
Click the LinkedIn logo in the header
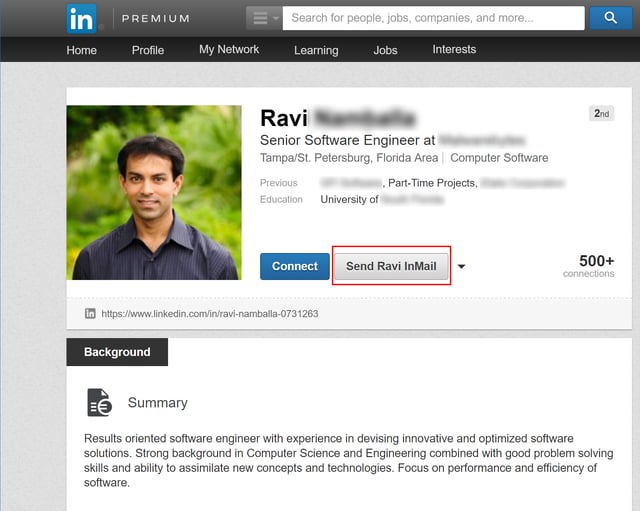coord(82,18)
